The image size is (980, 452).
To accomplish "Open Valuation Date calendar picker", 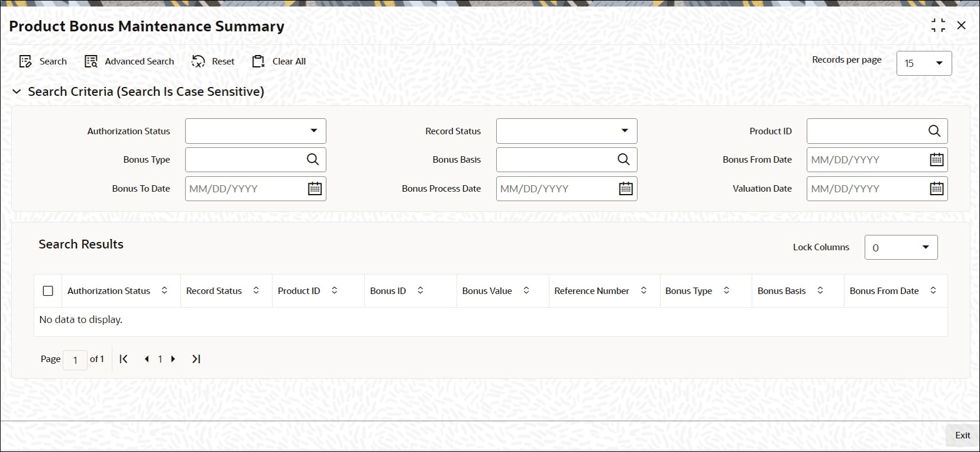I will pyautogui.click(x=937, y=188).
